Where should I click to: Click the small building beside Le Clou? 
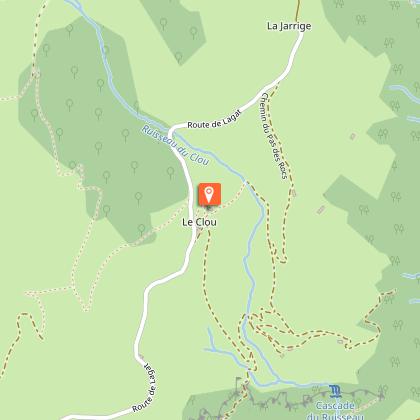[x=199, y=234]
